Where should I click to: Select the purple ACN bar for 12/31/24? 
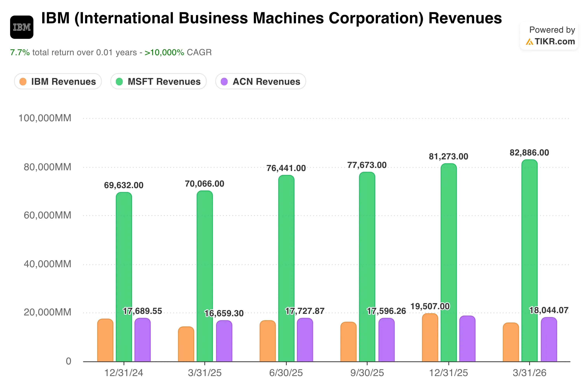click(x=142, y=340)
